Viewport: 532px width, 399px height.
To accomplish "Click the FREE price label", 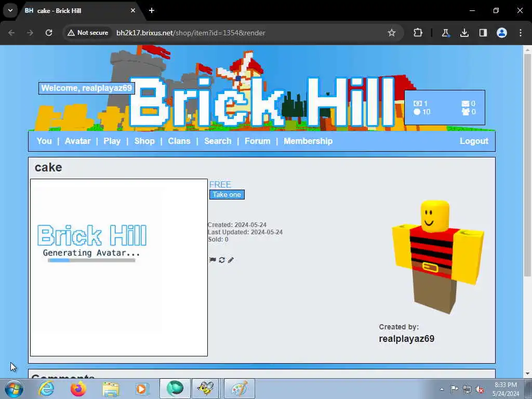I will click(x=220, y=184).
